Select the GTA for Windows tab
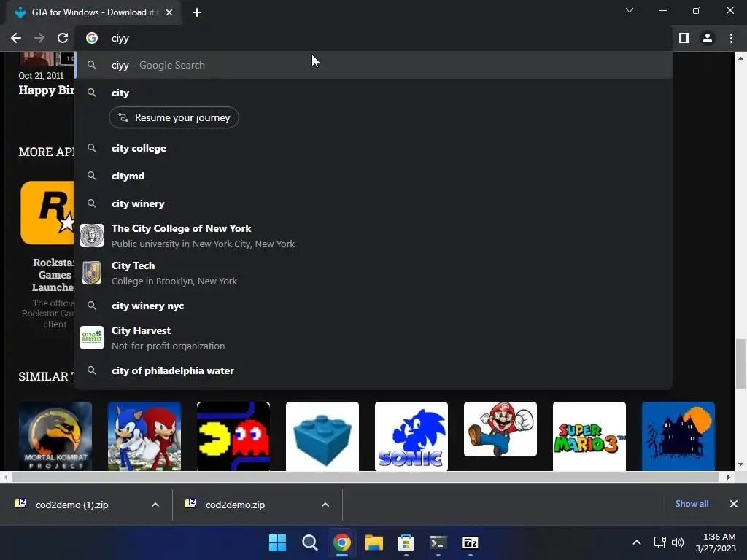The width and height of the screenshot is (747, 560). tap(94, 12)
